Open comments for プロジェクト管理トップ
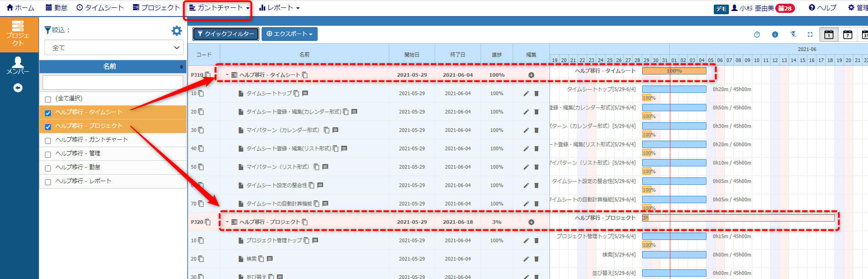 (315, 240)
